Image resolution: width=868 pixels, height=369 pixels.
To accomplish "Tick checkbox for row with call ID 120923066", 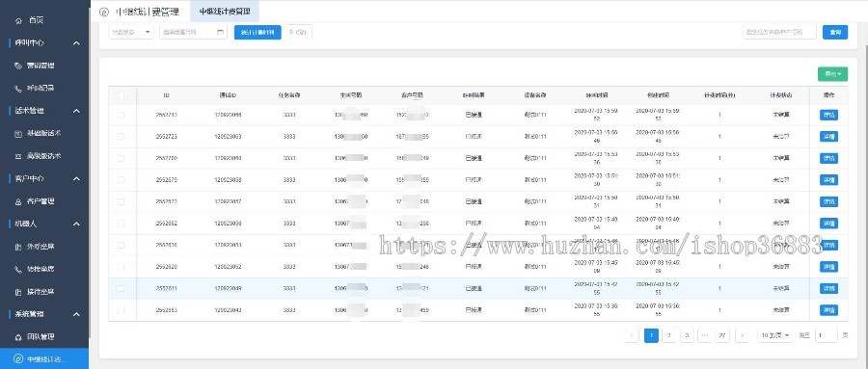I will click(121, 115).
